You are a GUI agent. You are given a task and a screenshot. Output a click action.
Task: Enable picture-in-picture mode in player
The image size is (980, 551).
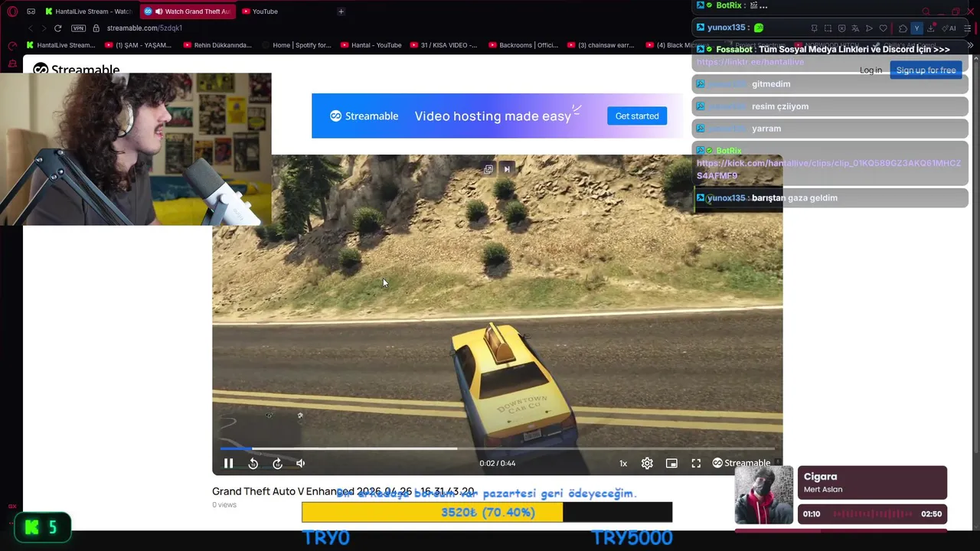[671, 463]
